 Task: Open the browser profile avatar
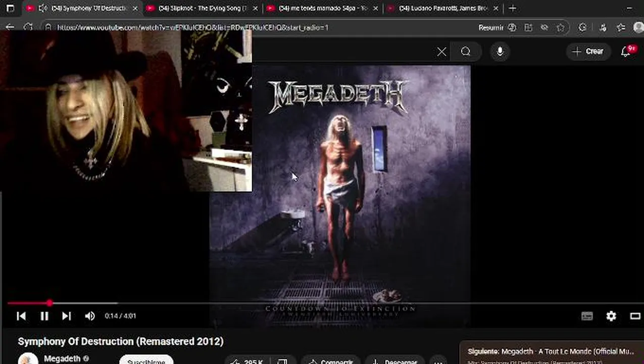639,28
